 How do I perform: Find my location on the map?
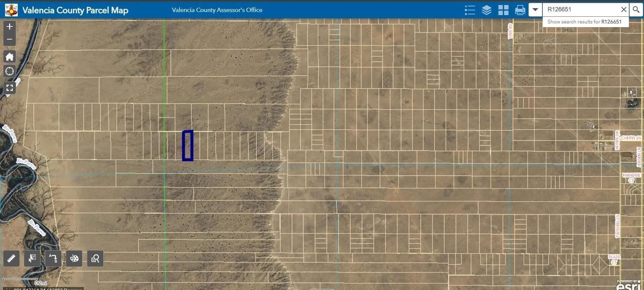(x=9, y=71)
